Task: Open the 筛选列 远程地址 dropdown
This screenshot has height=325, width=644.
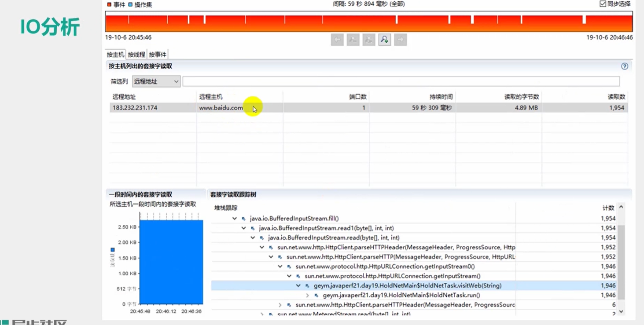Action: point(156,81)
